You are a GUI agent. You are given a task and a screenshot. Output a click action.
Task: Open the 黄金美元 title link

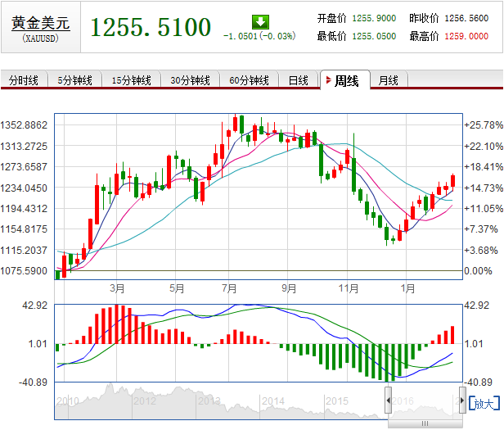41,23
